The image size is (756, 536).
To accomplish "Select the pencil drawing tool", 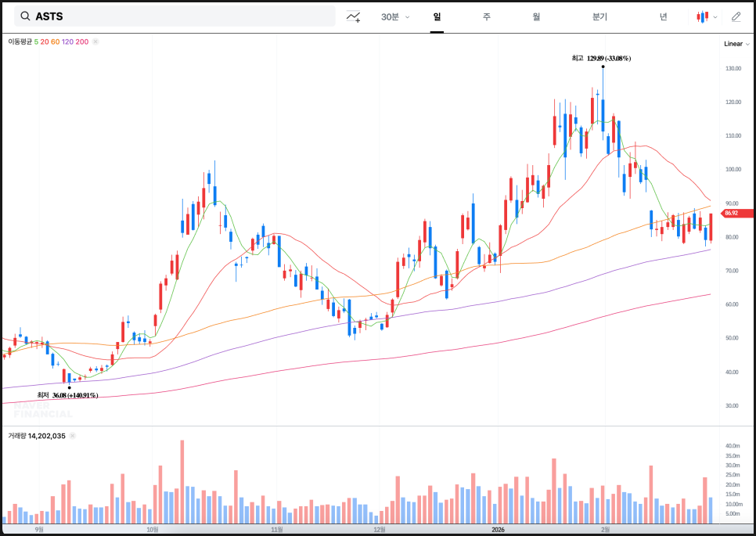I will [x=736, y=16].
